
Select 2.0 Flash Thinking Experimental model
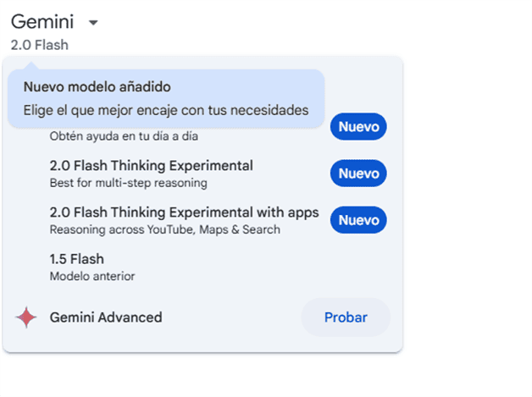point(151,166)
